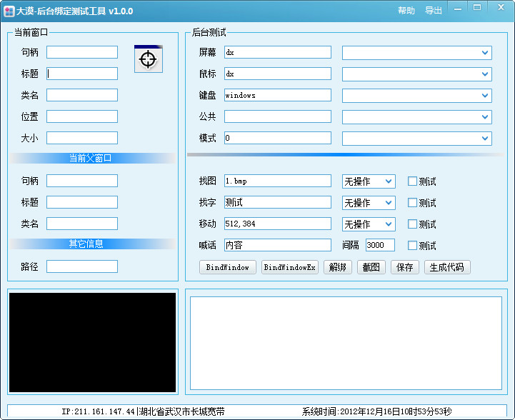Click the 模式 field containing 0
Screen dimensions: 515x420
(278, 138)
